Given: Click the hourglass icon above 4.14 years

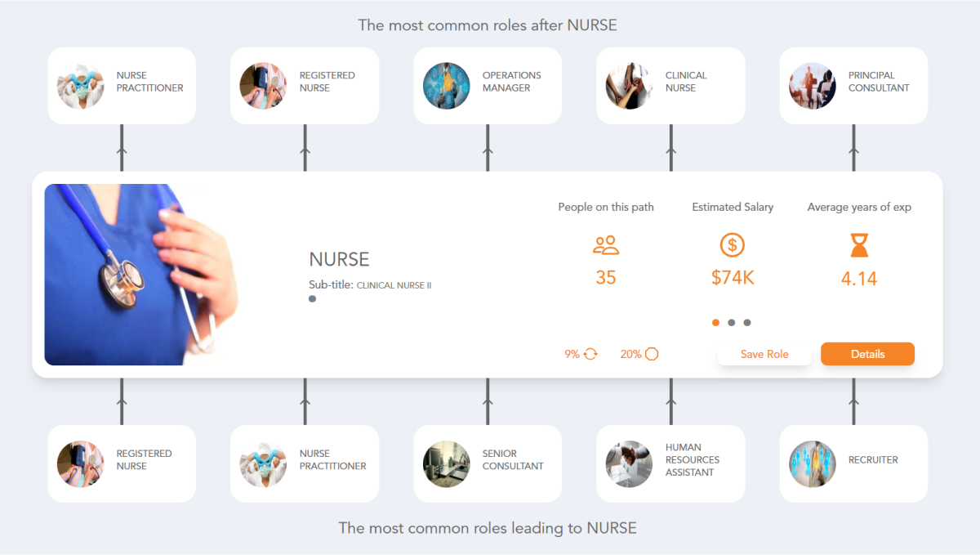Looking at the screenshot, I should (859, 244).
